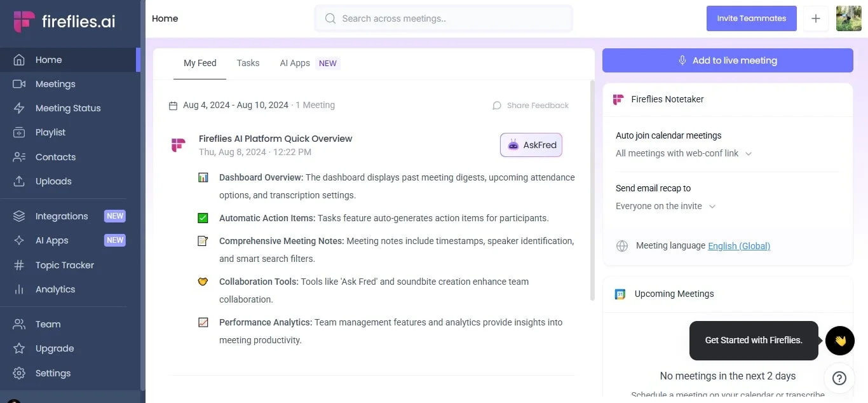Click the AskFred robot button
Image resolution: width=868 pixels, height=403 pixels.
pos(531,145)
